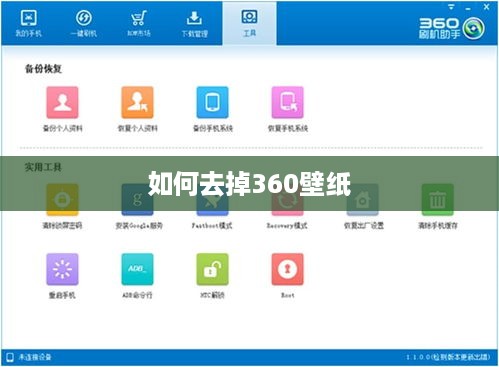Click the version 1.1.0.0 update status text

click(448, 357)
